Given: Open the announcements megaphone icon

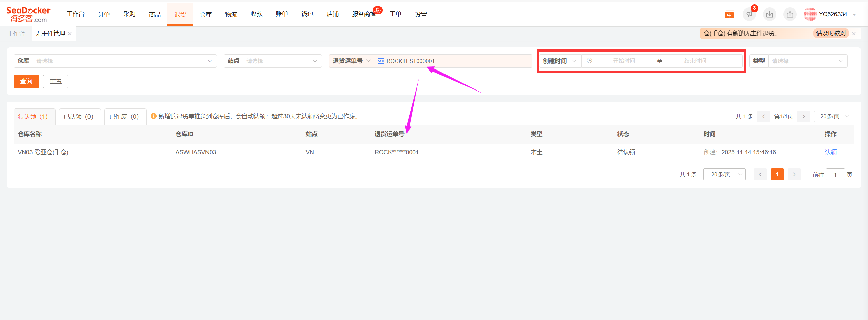Looking at the screenshot, I should [x=749, y=14].
